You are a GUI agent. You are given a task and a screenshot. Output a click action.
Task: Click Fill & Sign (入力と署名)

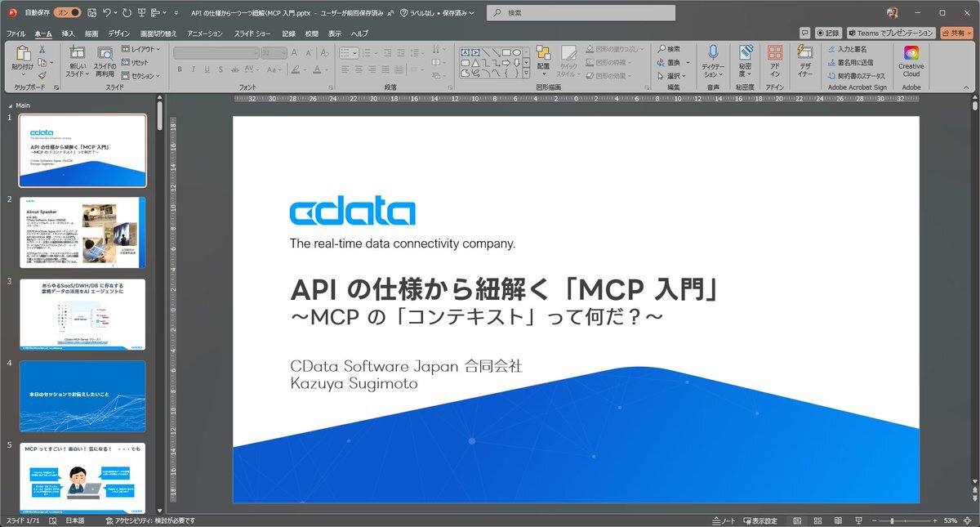tap(847, 49)
